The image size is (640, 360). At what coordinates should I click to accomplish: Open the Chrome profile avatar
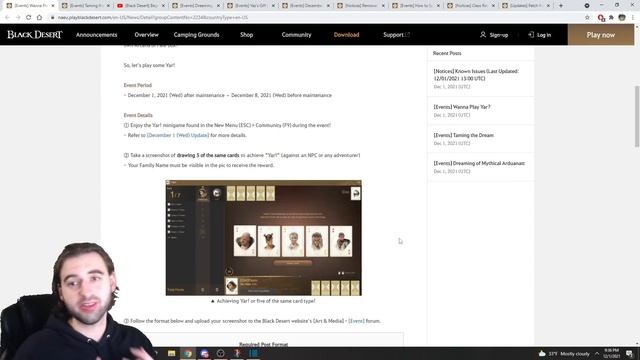click(x=622, y=18)
